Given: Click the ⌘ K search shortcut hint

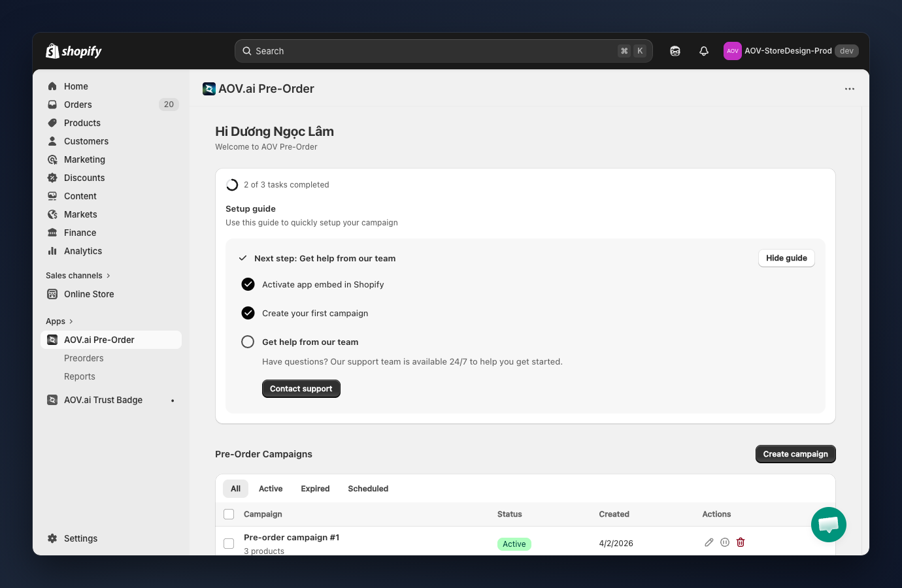Looking at the screenshot, I should click(632, 51).
